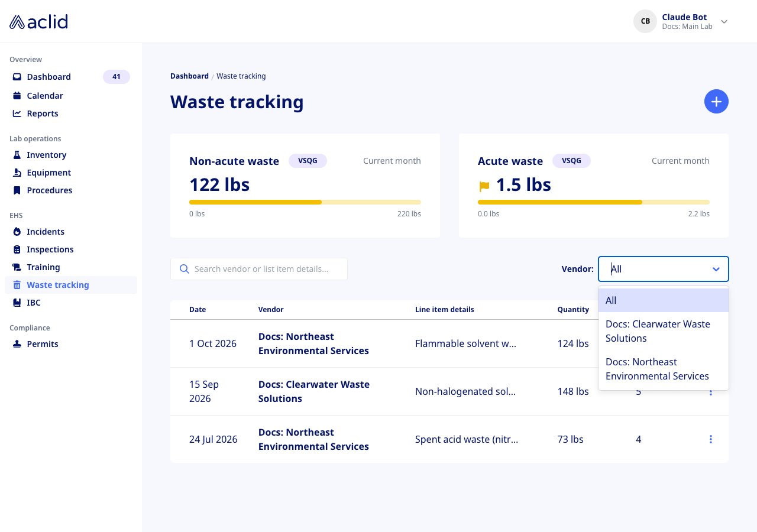Click the Date column header

[198, 310]
